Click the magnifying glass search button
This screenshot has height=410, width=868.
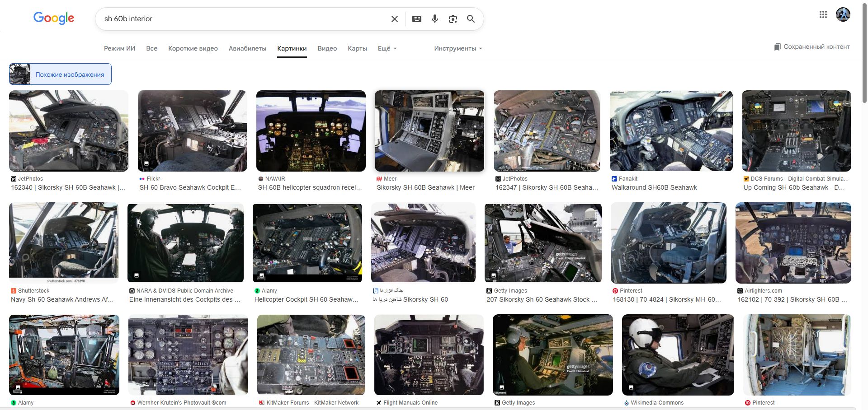coord(471,19)
